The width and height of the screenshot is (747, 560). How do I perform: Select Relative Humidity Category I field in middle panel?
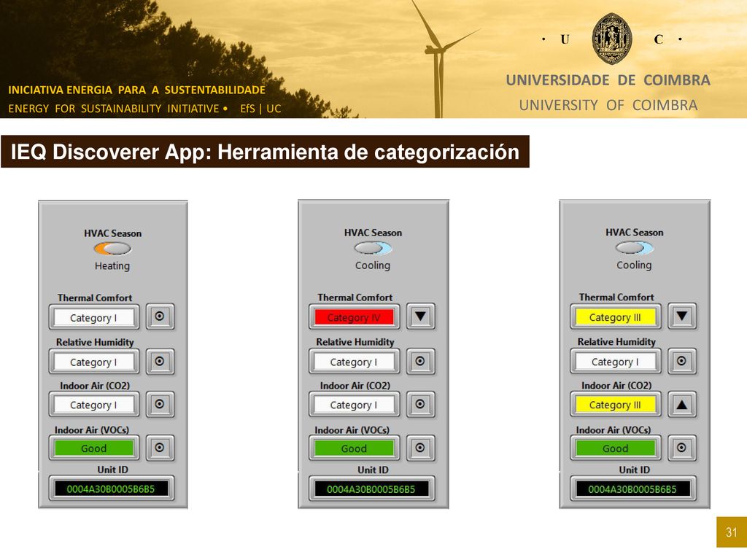(x=354, y=362)
